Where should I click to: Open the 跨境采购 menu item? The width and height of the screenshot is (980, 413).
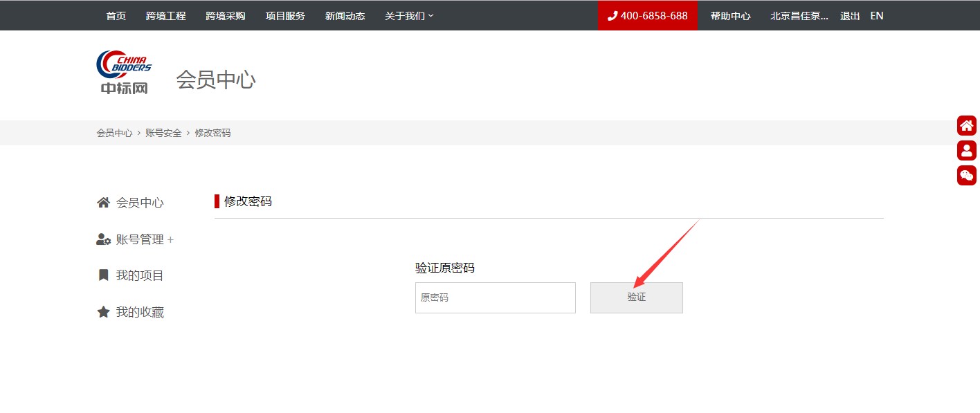pos(226,16)
